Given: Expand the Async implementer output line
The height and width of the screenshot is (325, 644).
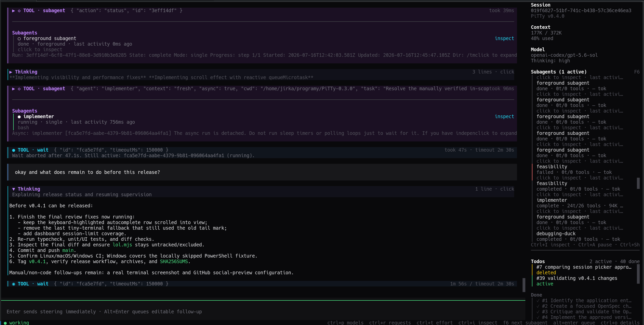Looking at the screenshot, I should tap(264, 133).
